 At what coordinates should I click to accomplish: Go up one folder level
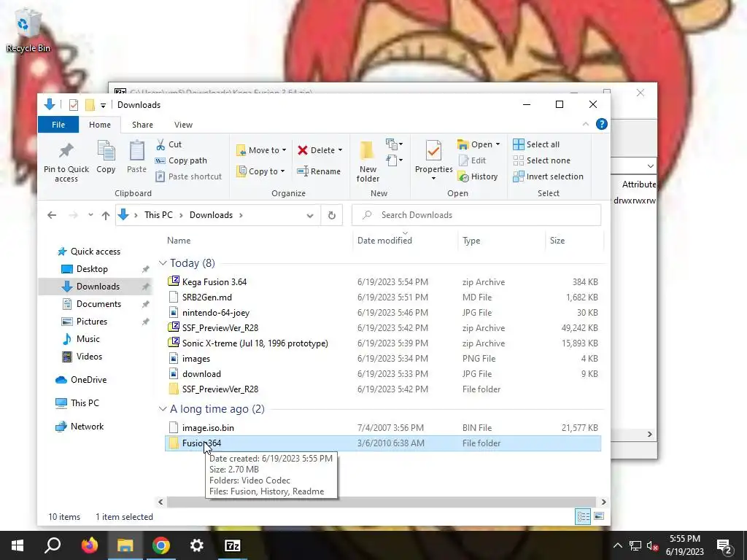pos(106,215)
